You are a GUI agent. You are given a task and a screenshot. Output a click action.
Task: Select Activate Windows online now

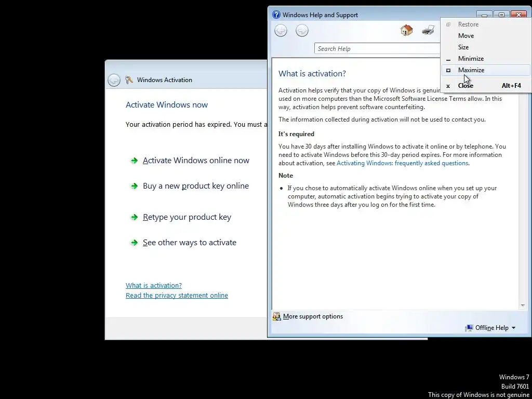pyautogui.click(x=196, y=161)
